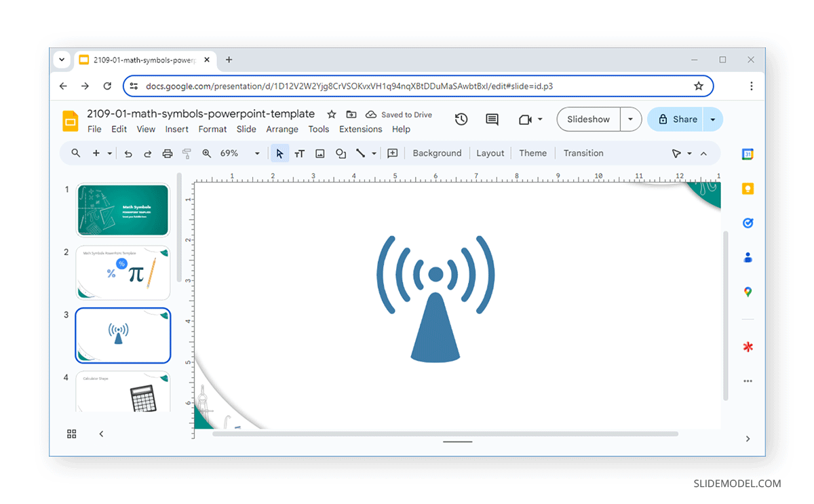
Task: Open Google Maps from the side panel
Action: click(x=748, y=292)
